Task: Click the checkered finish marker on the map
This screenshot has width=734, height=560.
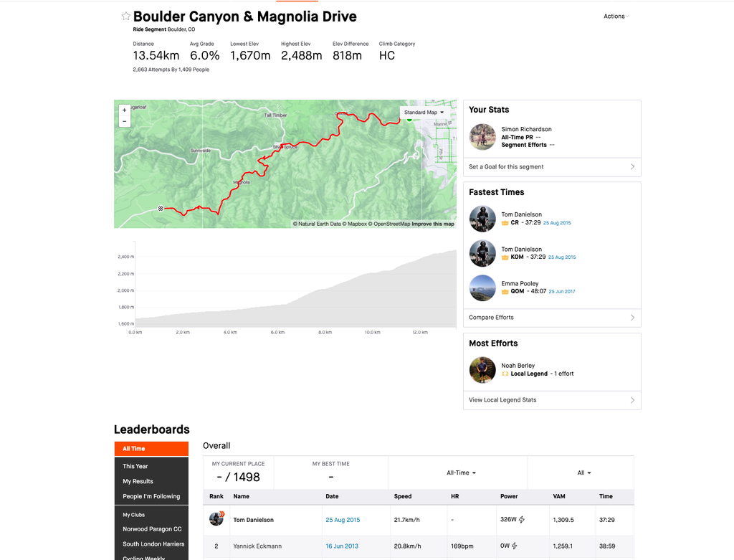Action: tap(161, 209)
